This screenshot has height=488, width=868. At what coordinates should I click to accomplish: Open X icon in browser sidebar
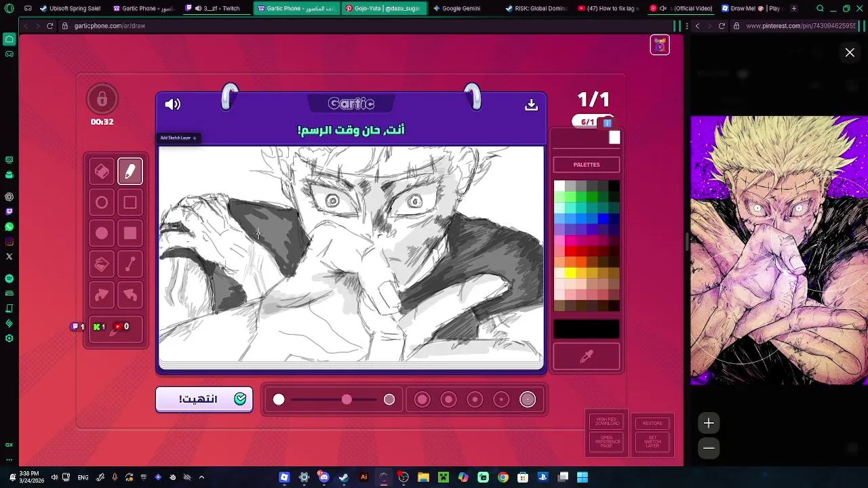click(x=9, y=257)
